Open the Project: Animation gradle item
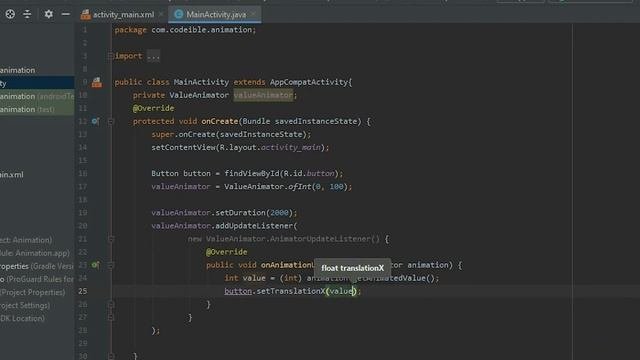 point(26,240)
